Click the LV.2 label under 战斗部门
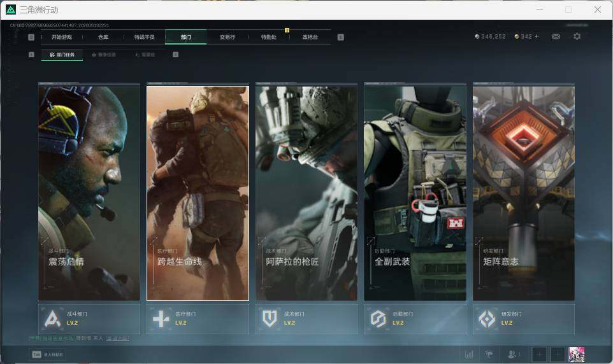 [72, 323]
